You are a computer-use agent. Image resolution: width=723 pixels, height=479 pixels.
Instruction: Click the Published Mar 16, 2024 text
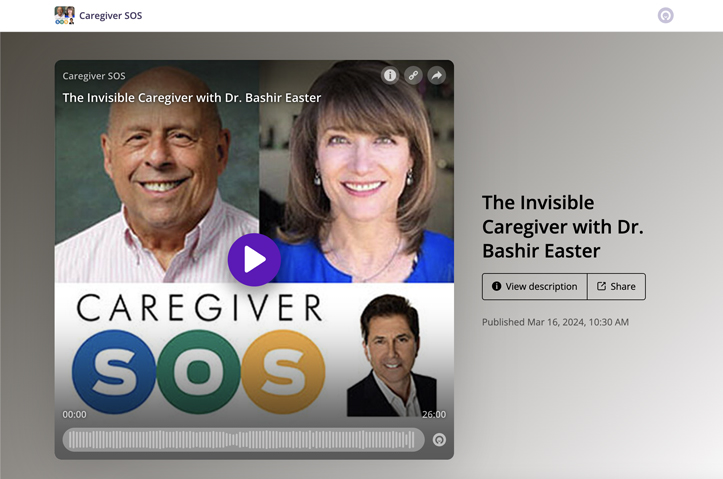(555, 322)
